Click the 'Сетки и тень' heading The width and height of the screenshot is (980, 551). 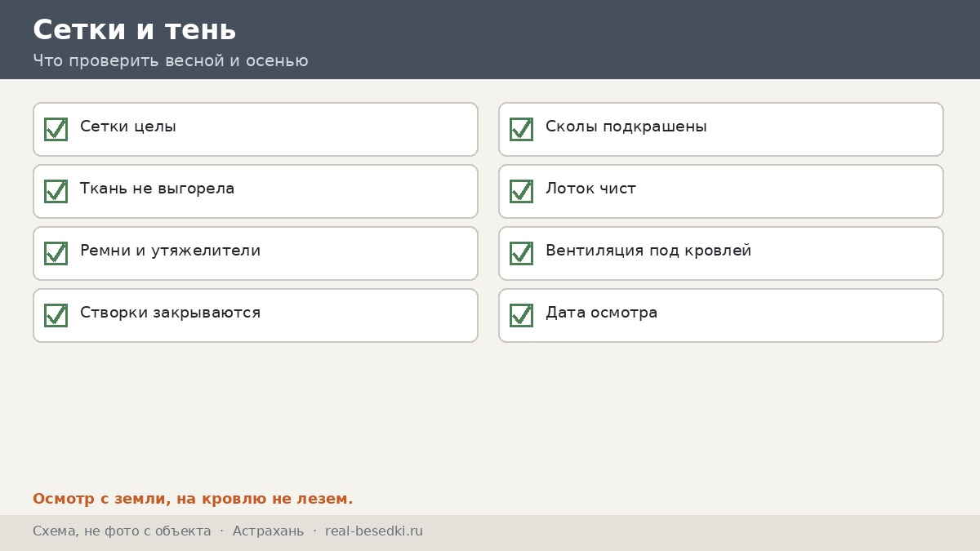(x=135, y=30)
